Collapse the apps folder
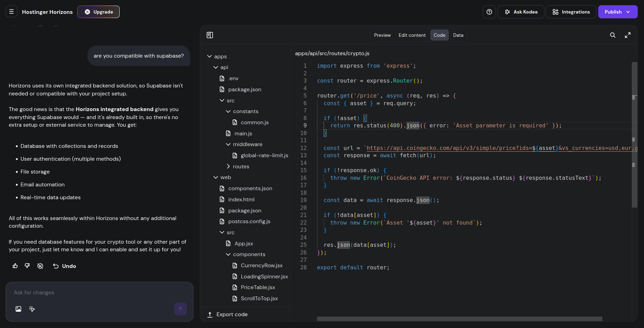The image size is (644, 328). [x=217, y=57]
